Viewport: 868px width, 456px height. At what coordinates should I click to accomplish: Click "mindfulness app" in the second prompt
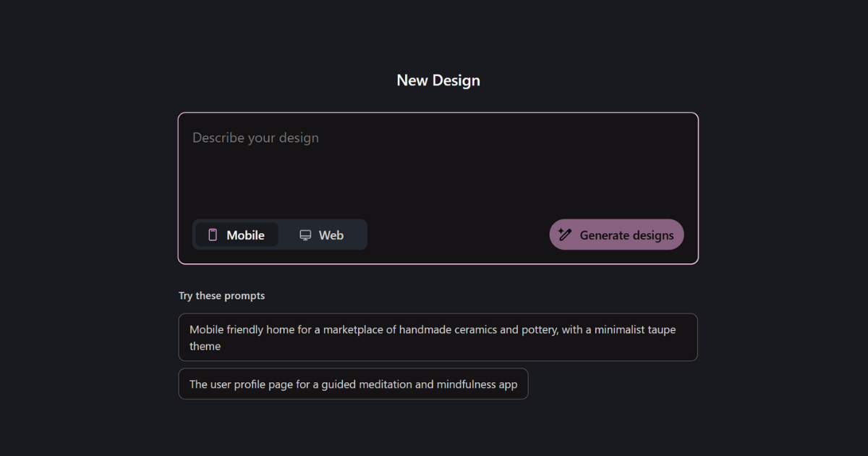[x=477, y=384]
